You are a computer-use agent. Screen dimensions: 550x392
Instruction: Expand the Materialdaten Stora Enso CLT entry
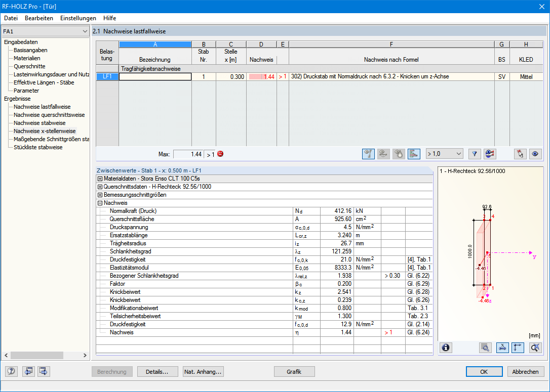click(x=99, y=178)
